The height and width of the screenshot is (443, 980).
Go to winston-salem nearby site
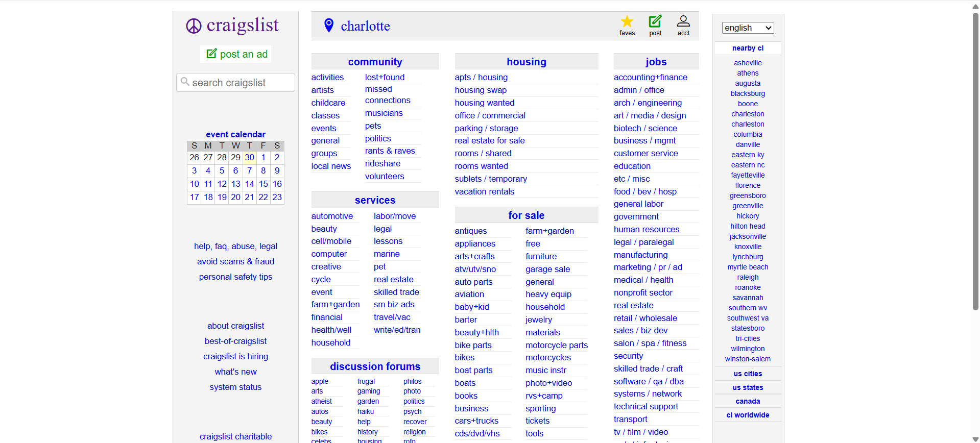point(748,359)
